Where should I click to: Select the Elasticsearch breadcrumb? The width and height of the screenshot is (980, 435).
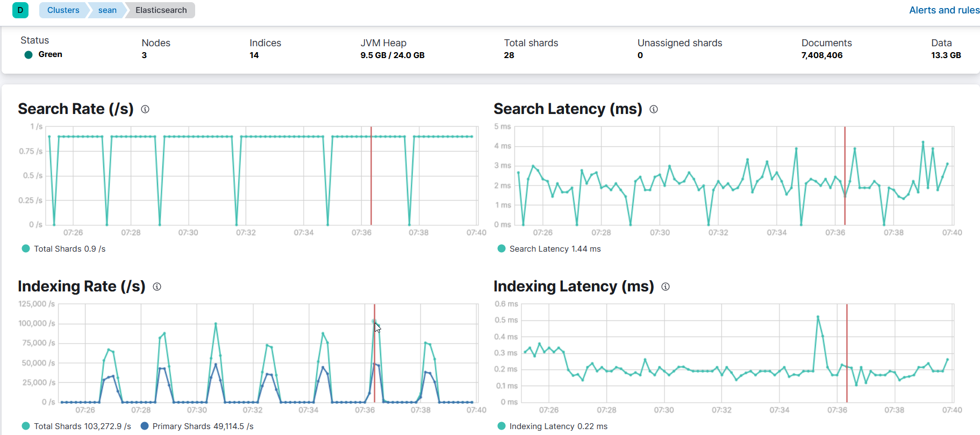point(161,10)
